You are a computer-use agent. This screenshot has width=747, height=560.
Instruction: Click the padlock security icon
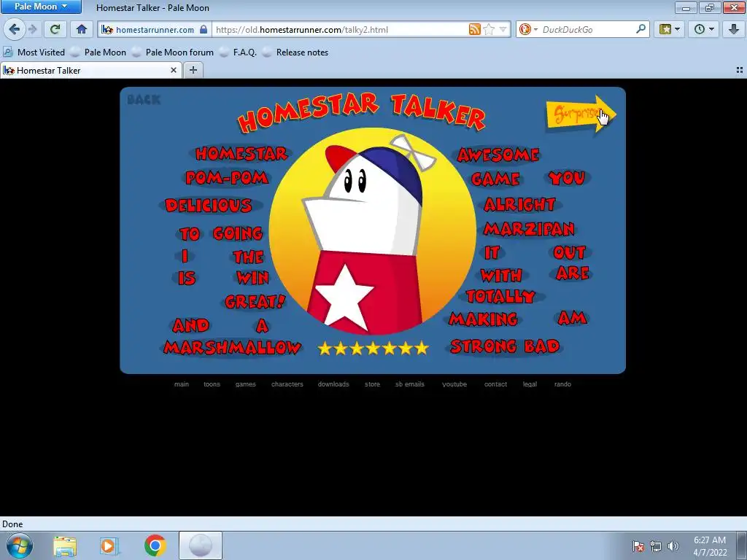point(204,29)
